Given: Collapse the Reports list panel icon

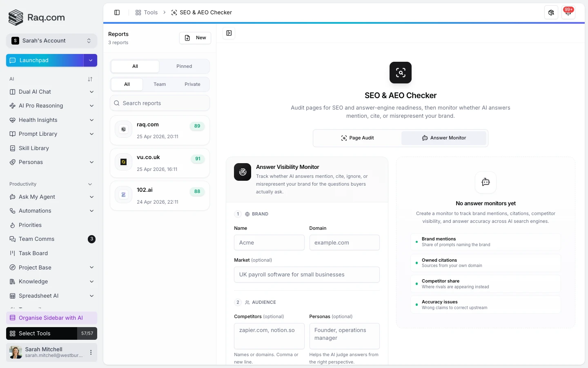Looking at the screenshot, I should [x=229, y=34].
